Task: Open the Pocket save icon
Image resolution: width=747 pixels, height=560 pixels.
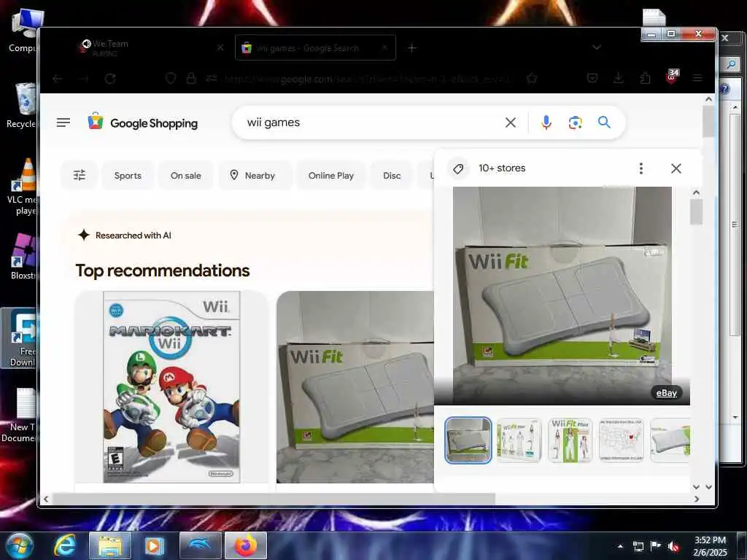Action: [592, 79]
